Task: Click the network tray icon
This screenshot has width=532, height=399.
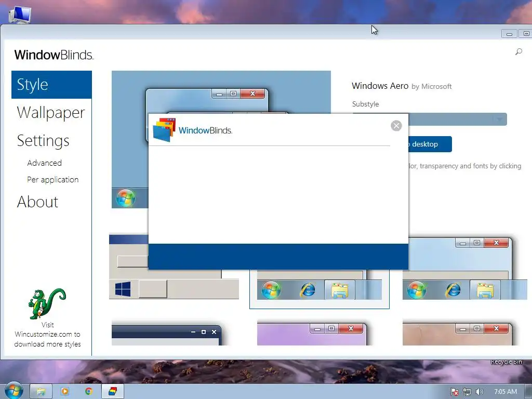Action: pyautogui.click(x=467, y=392)
